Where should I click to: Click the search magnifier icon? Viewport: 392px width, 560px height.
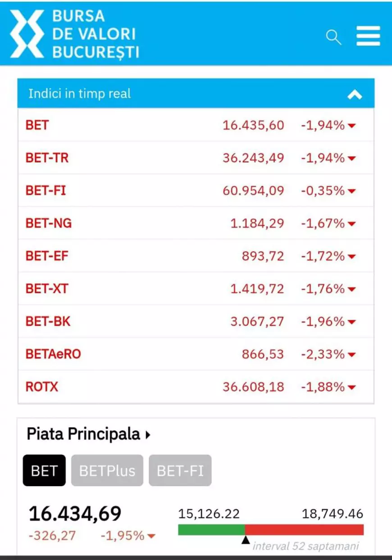tap(333, 37)
